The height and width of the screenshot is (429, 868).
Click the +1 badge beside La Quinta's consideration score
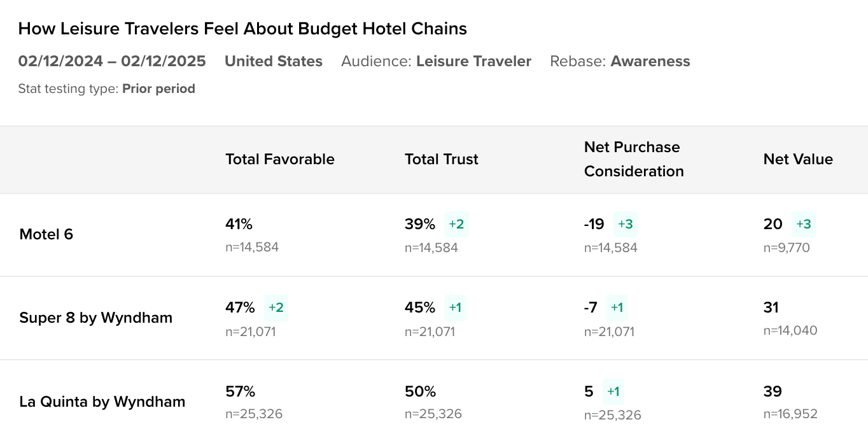coord(613,391)
